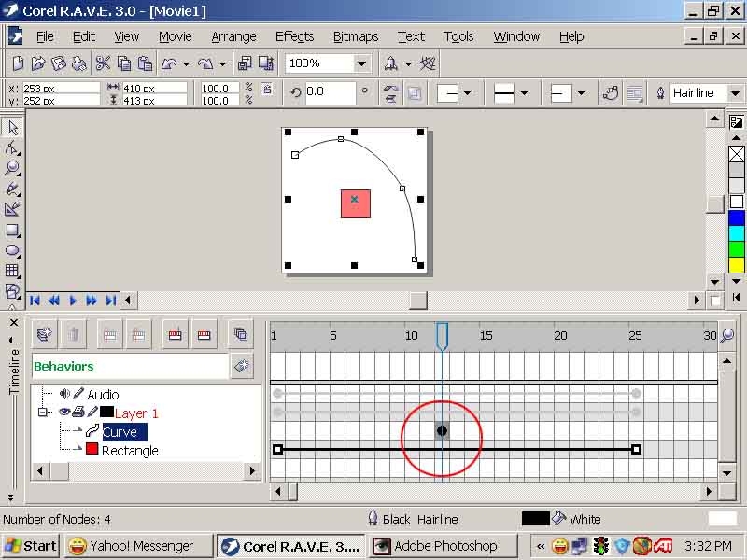Open the end arrowhead dropdown

click(581, 92)
